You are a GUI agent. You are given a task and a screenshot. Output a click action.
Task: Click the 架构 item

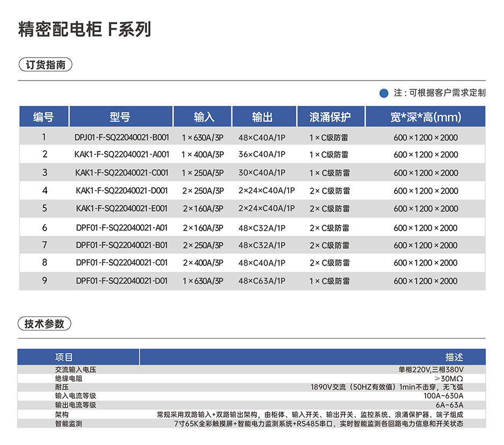point(62,414)
